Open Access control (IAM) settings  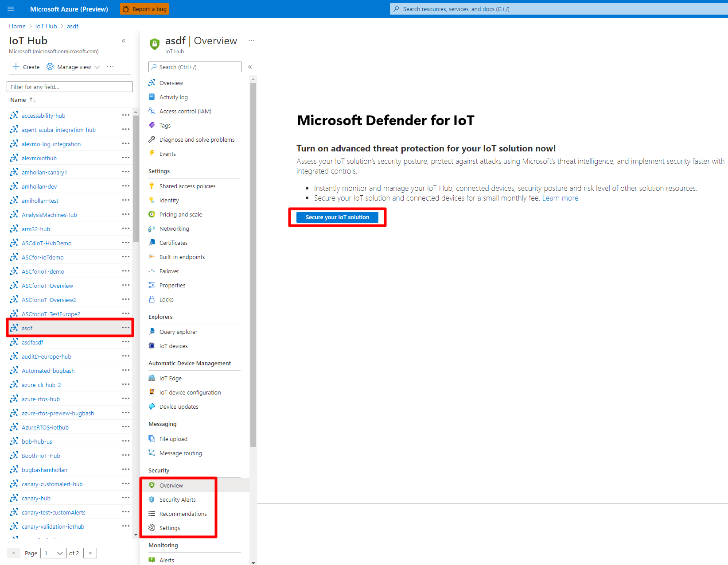pos(185,111)
